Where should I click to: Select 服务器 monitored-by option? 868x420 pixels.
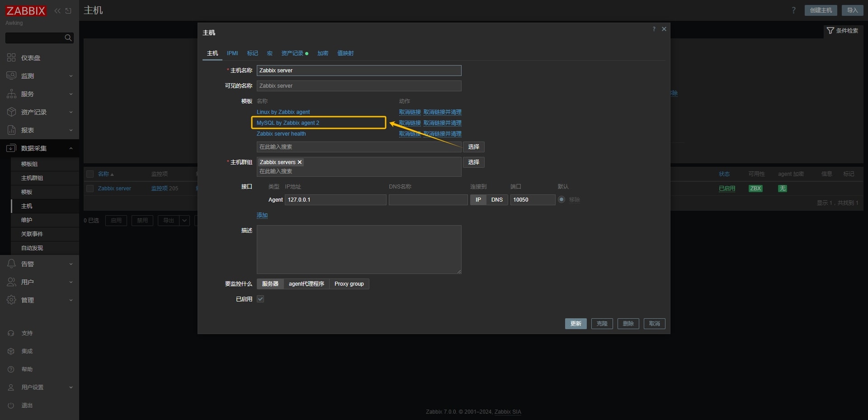pyautogui.click(x=270, y=284)
